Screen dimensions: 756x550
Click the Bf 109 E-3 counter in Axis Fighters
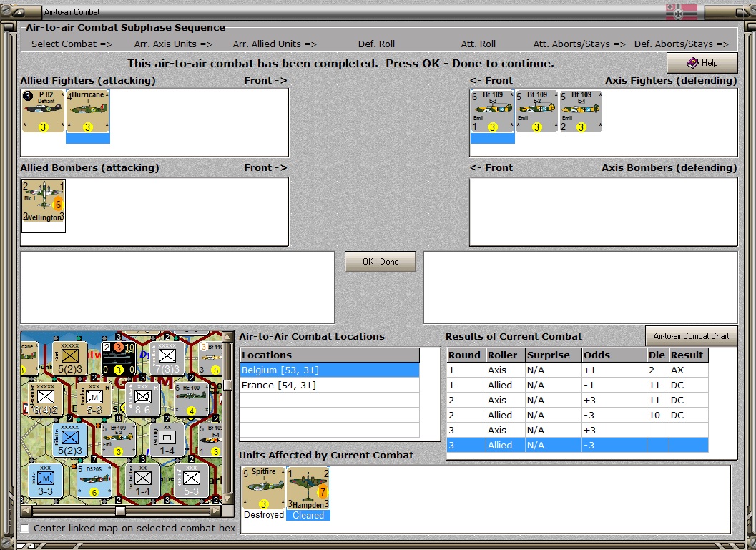coord(492,111)
